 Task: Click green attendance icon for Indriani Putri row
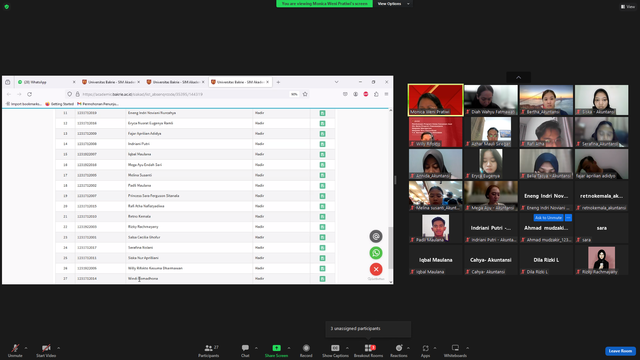(322, 144)
